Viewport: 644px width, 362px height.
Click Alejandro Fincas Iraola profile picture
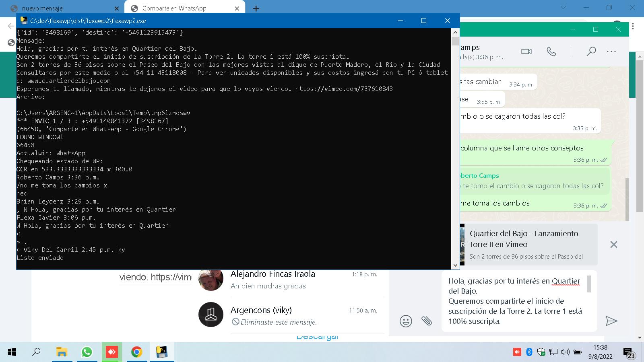pos(211,279)
